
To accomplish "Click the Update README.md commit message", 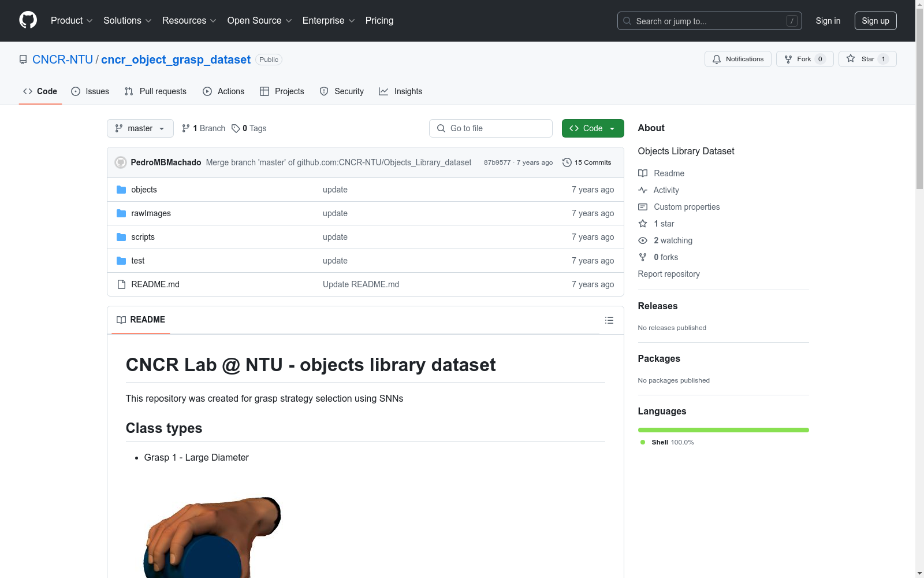I will coord(361,284).
